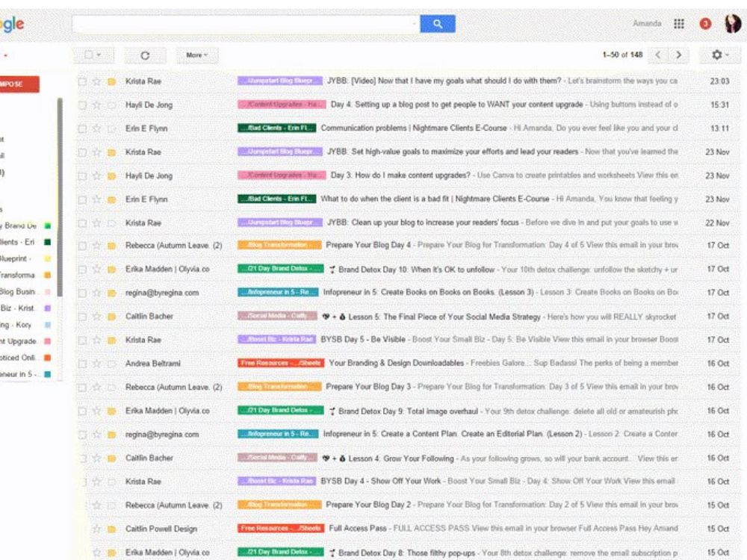This screenshot has height=560, width=747.
Task: Star the Clean up your blog email
Action: (x=96, y=223)
